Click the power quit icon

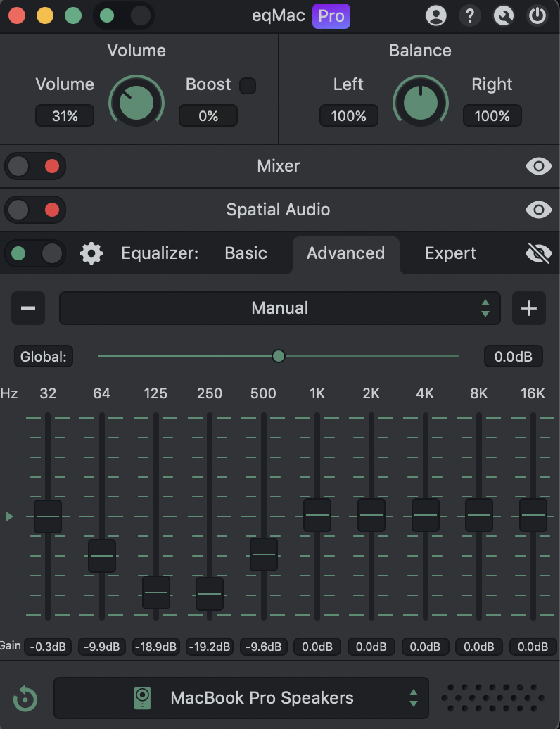537,15
